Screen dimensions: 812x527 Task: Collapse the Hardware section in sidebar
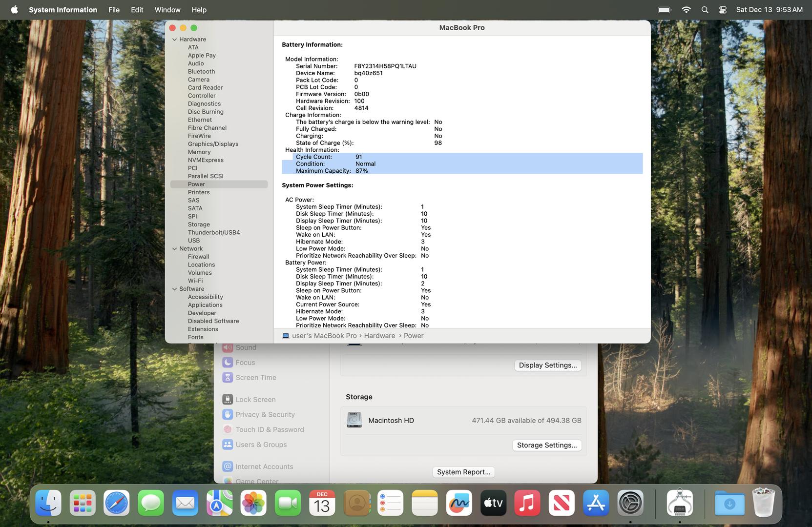(174, 40)
